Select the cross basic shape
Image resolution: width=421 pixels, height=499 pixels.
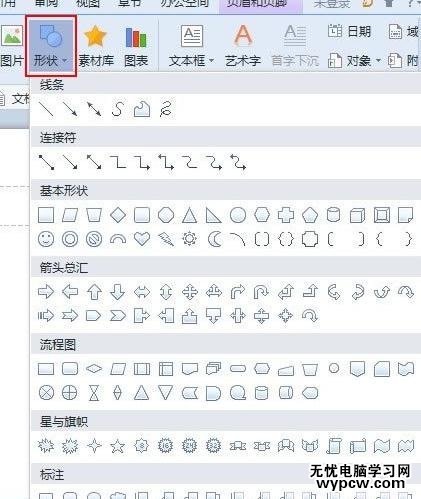coord(286,215)
